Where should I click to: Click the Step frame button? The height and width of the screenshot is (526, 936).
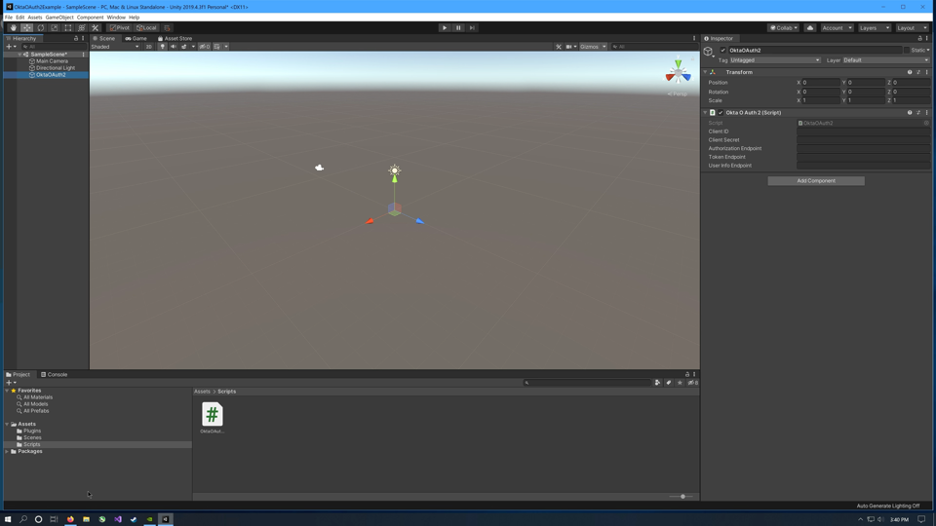[472, 28]
